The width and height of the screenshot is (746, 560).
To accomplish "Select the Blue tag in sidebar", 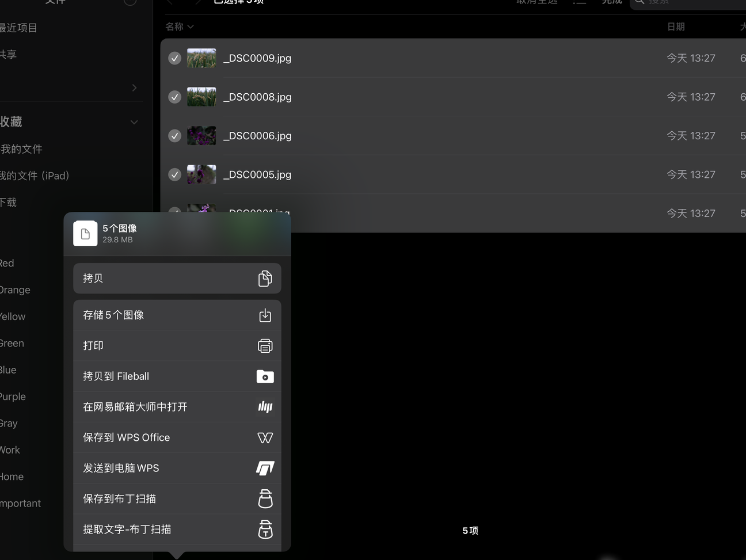I will pyautogui.click(x=8, y=369).
